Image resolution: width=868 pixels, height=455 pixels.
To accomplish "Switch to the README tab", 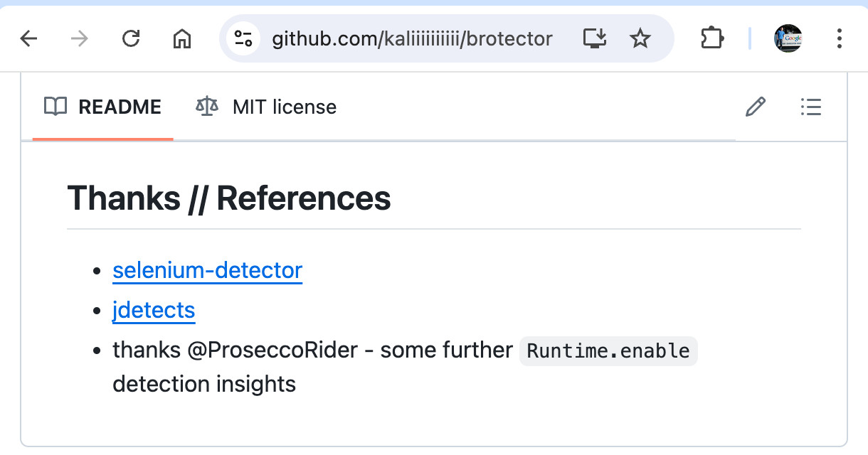I will [x=103, y=107].
